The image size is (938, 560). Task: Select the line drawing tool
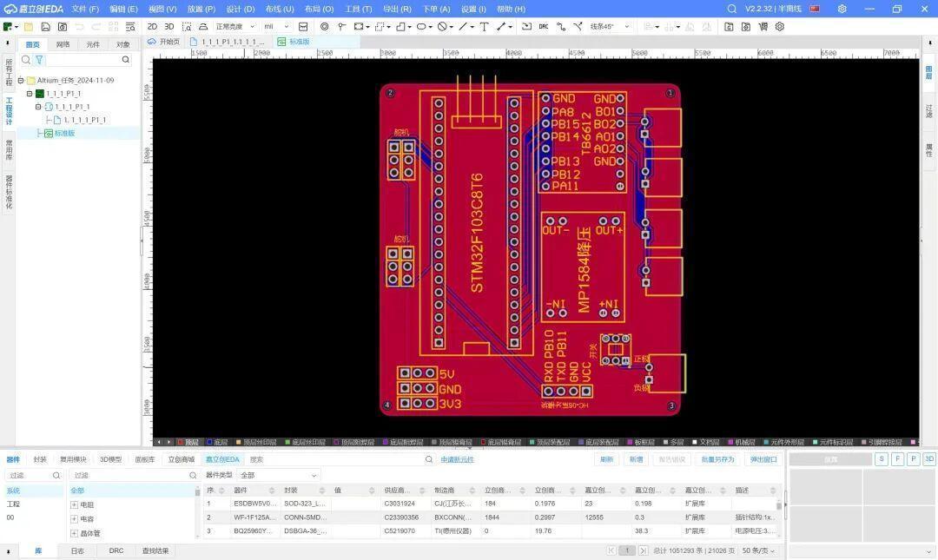pos(463,26)
